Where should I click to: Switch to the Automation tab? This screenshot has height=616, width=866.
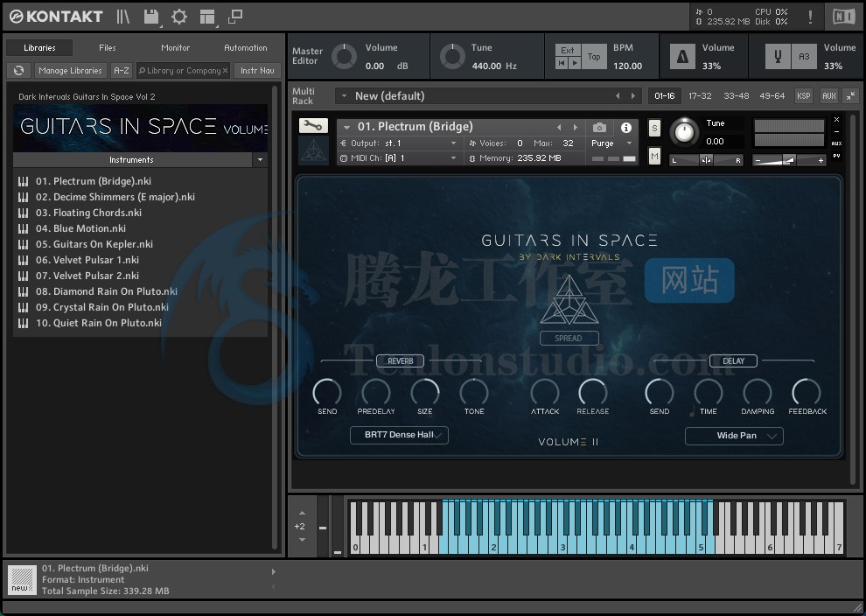(246, 48)
